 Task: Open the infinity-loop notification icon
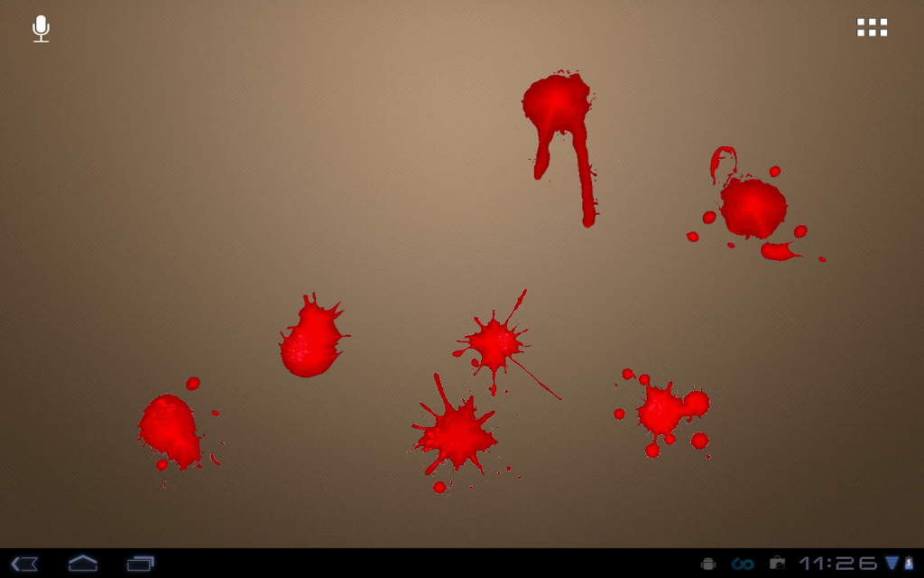743,564
